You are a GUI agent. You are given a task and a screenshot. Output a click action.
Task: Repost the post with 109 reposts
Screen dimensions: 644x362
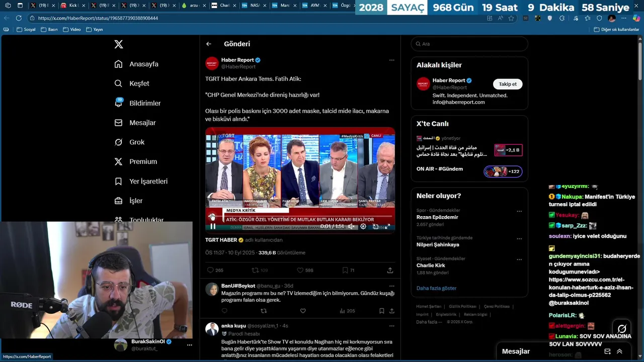tap(260, 270)
